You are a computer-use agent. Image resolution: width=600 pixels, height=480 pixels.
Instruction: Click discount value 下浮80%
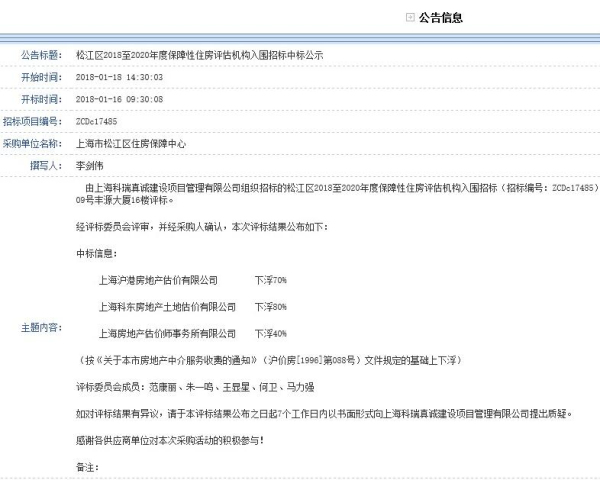coord(271,307)
